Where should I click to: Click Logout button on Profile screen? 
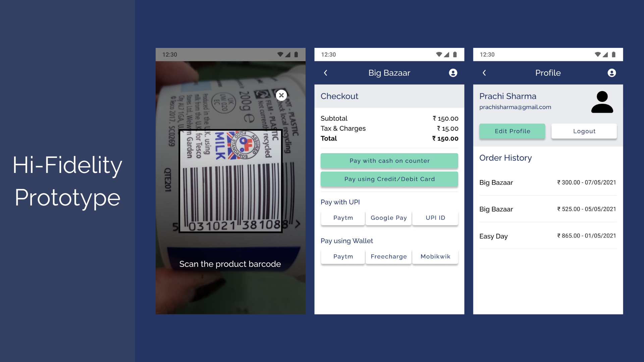pyautogui.click(x=584, y=131)
